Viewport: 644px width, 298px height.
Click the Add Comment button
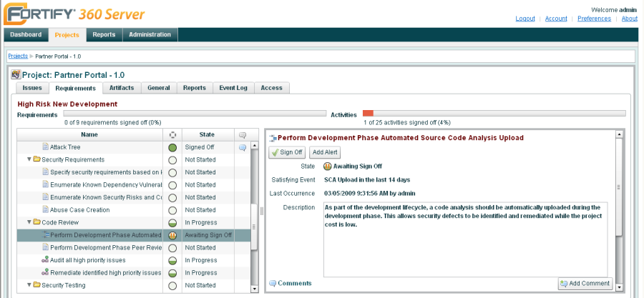[x=585, y=284]
